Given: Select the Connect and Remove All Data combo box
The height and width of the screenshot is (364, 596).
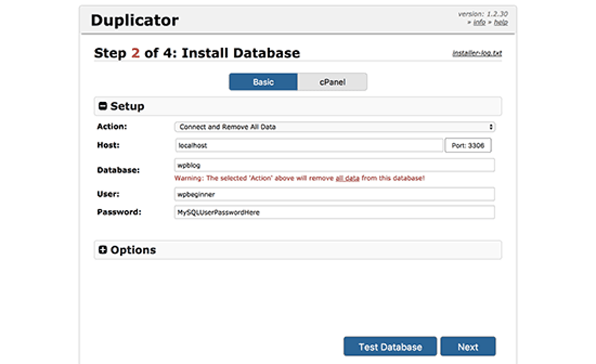Looking at the screenshot, I should tap(334, 127).
